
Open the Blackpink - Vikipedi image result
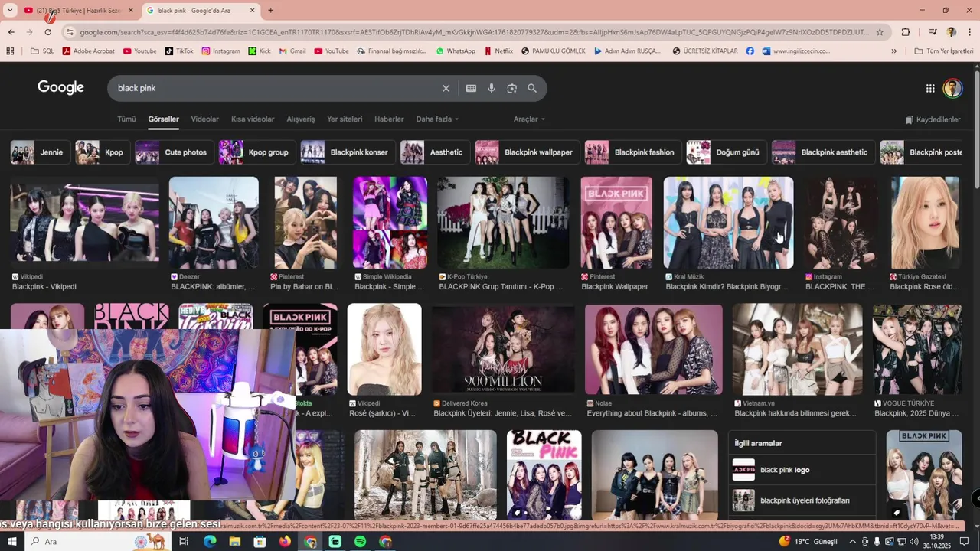pyautogui.click(x=84, y=223)
